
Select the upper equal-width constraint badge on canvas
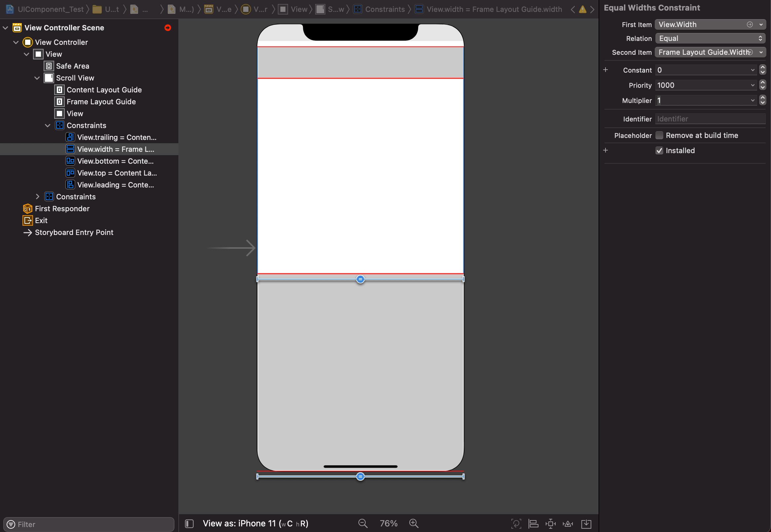[x=360, y=279]
